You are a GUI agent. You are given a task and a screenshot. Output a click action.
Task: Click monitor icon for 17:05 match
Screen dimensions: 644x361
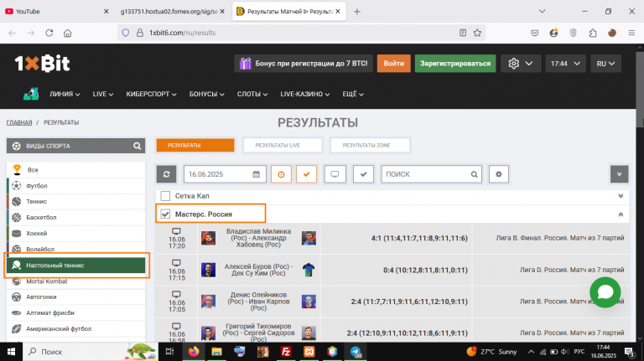pyautogui.click(x=176, y=295)
